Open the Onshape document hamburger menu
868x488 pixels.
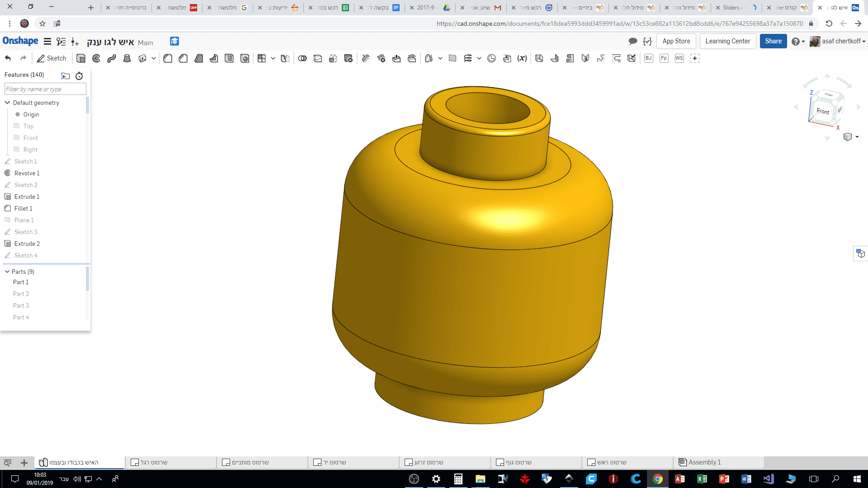[47, 42]
